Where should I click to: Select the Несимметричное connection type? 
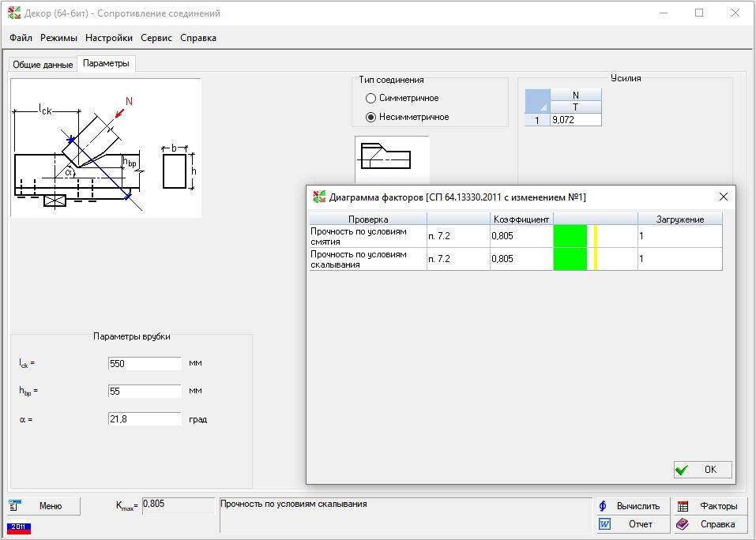408,117
